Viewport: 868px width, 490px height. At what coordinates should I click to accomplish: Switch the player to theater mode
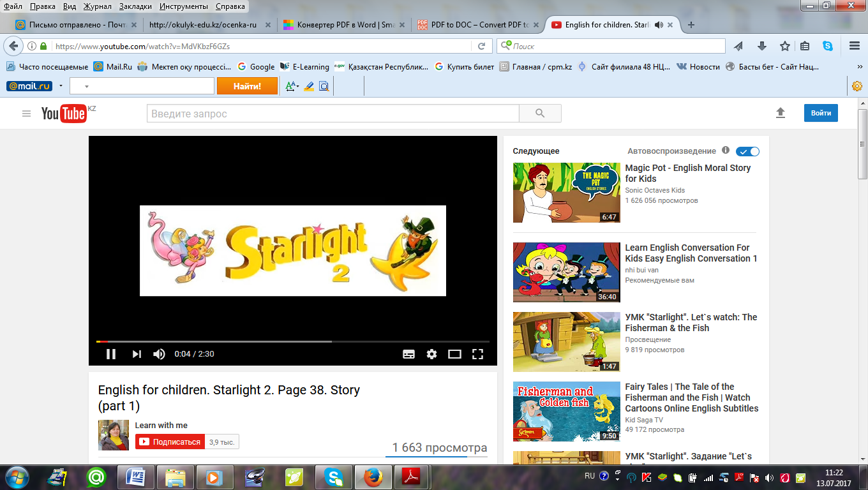tap(454, 354)
